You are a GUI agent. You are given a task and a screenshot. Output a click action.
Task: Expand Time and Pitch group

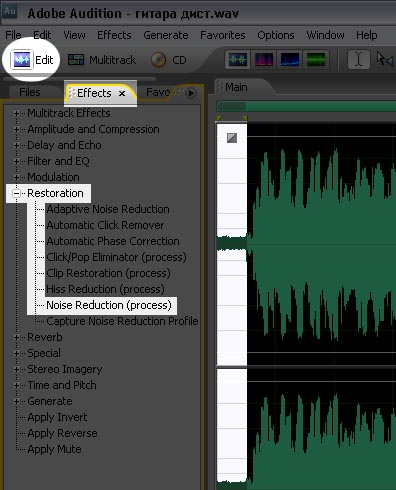pos(16,385)
